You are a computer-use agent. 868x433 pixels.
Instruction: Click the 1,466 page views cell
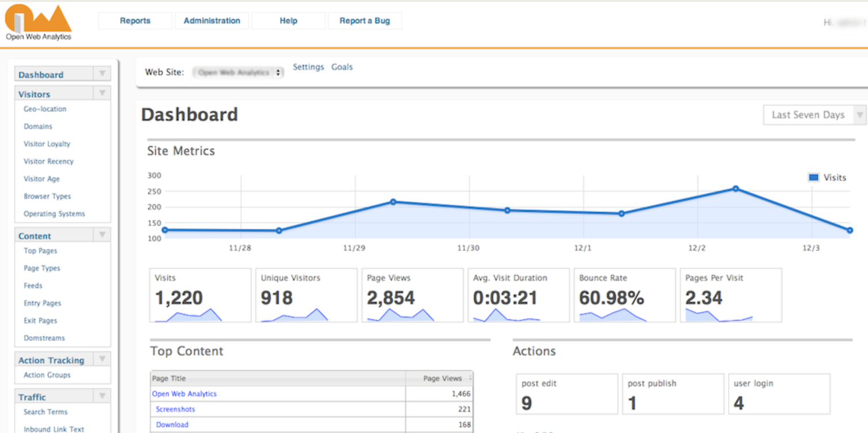[439, 394]
